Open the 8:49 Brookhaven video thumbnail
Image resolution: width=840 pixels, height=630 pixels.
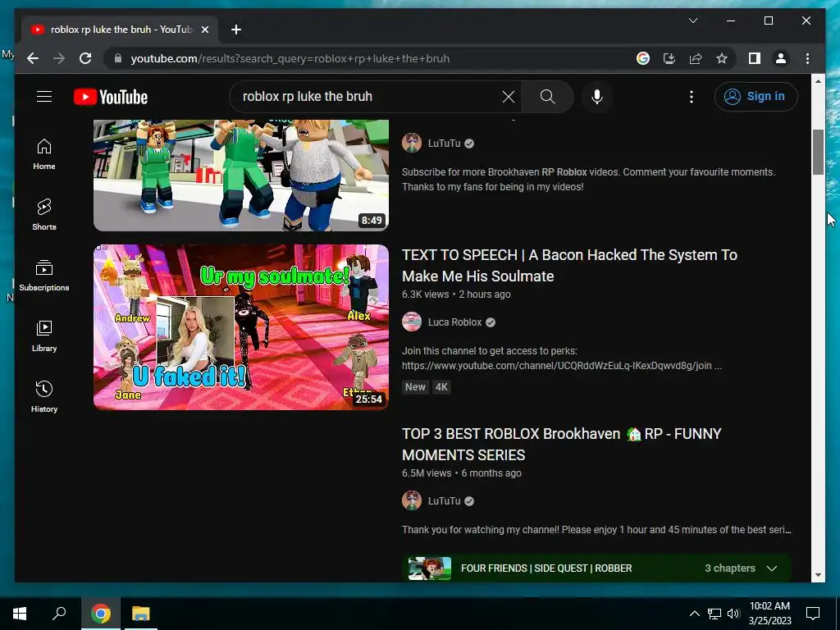[241, 176]
